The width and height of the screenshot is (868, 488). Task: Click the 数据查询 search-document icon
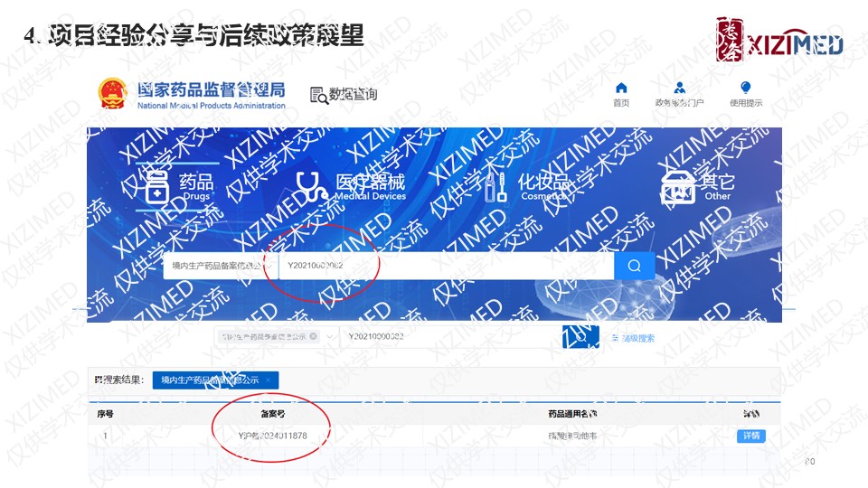coord(318,95)
